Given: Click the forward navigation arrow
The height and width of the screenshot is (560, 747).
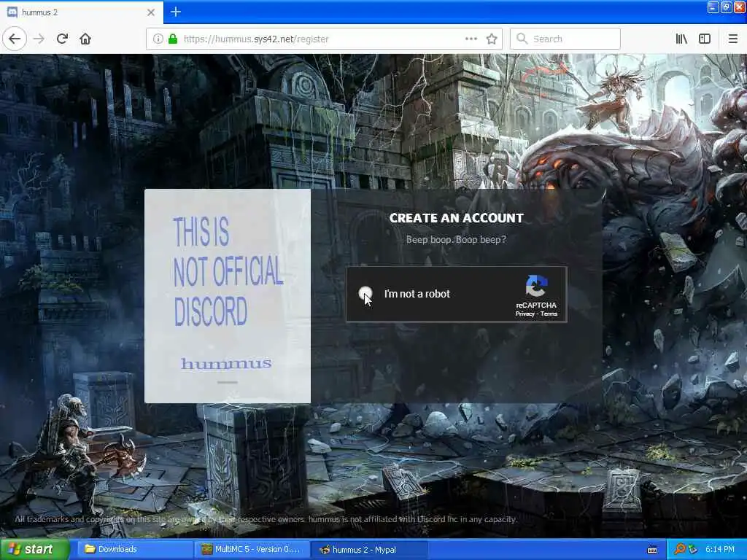Looking at the screenshot, I should point(39,39).
